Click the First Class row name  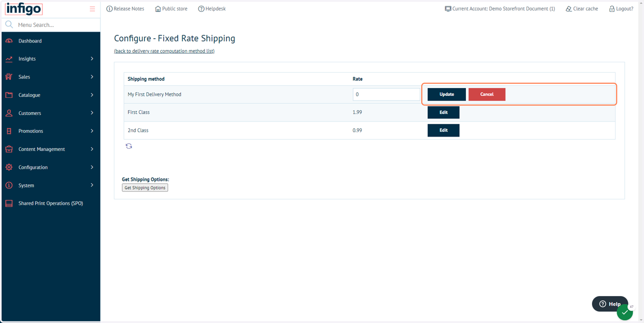tap(138, 112)
